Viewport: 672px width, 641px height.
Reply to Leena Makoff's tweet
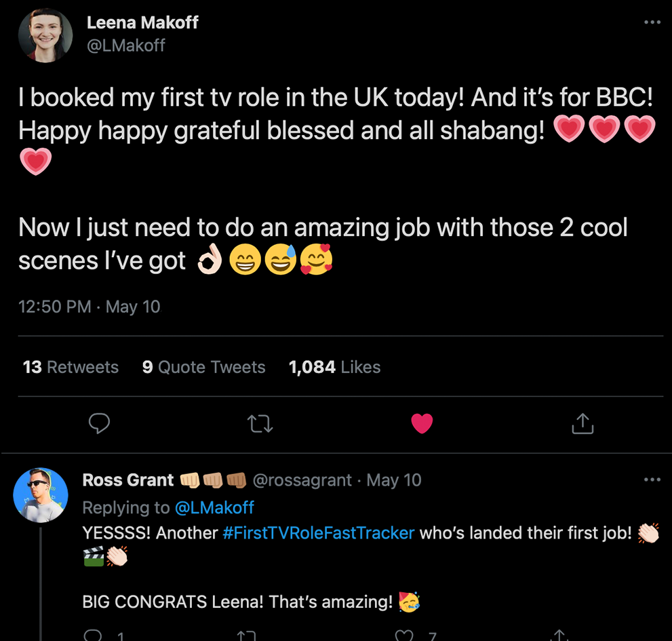point(100,424)
